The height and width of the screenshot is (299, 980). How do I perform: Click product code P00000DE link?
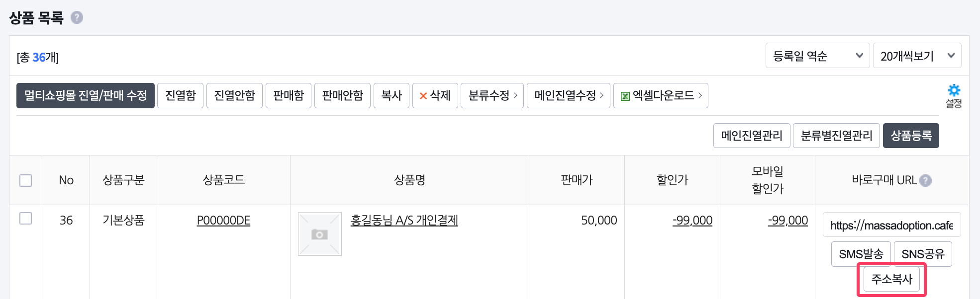tap(223, 221)
